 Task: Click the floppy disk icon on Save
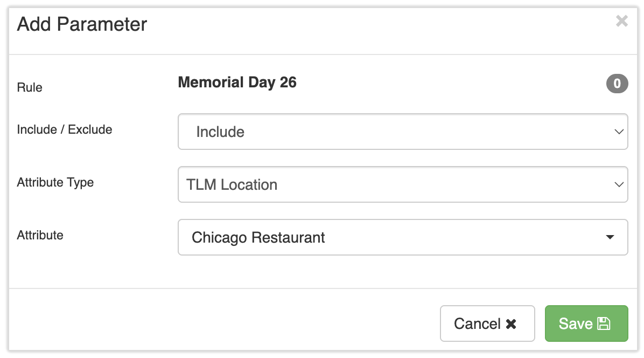(604, 323)
